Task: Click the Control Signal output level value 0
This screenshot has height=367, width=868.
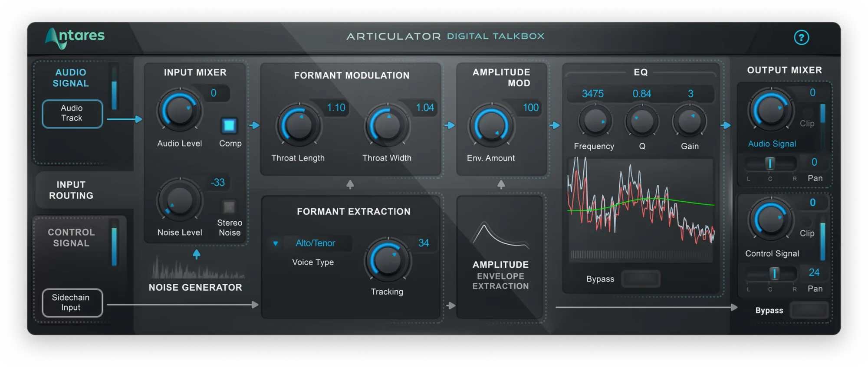Action: click(812, 202)
